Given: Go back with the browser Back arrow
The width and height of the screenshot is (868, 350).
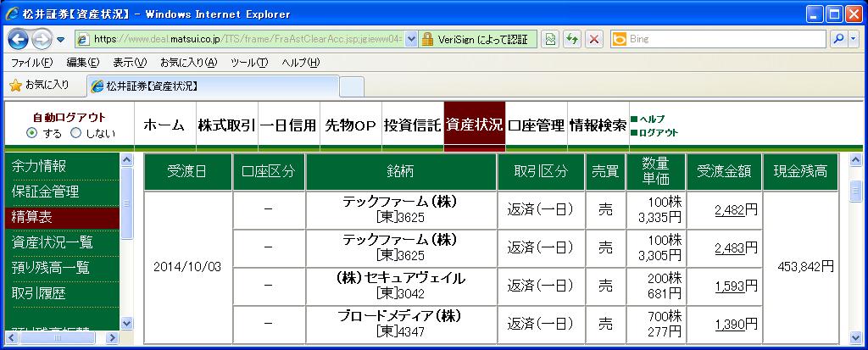Looking at the screenshot, I should click(x=18, y=39).
